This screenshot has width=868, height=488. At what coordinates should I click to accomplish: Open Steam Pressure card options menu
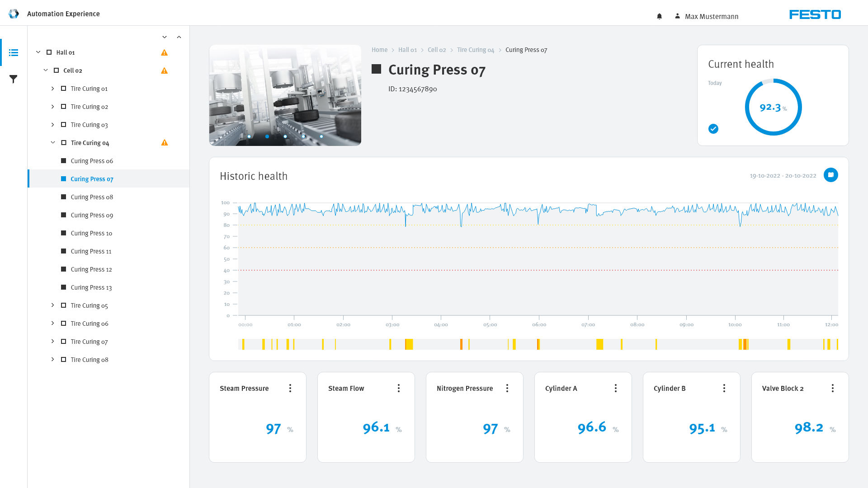click(290, 388)
